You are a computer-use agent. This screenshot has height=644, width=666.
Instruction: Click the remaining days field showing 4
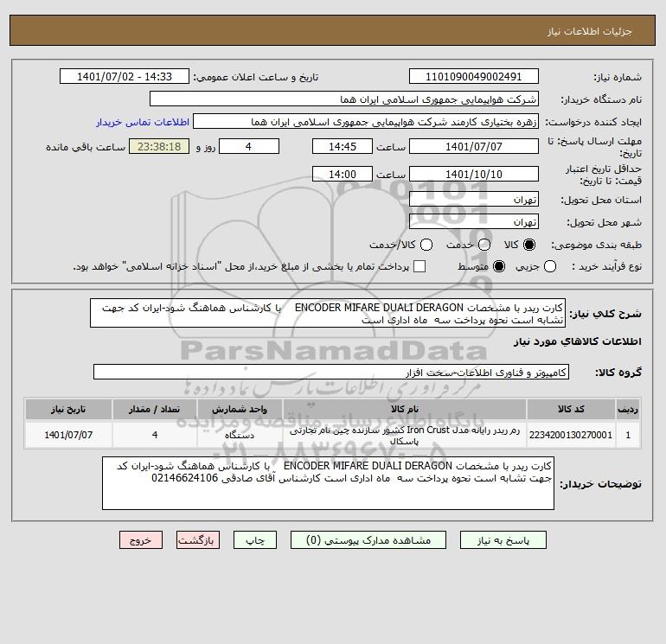click(x=249, y=146)
